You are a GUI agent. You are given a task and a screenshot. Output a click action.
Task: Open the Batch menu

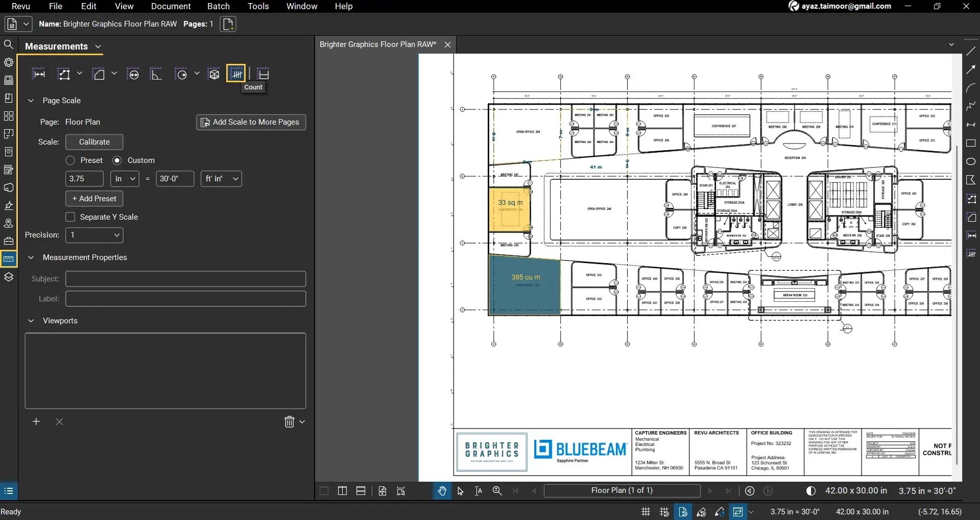pos(218,6)
